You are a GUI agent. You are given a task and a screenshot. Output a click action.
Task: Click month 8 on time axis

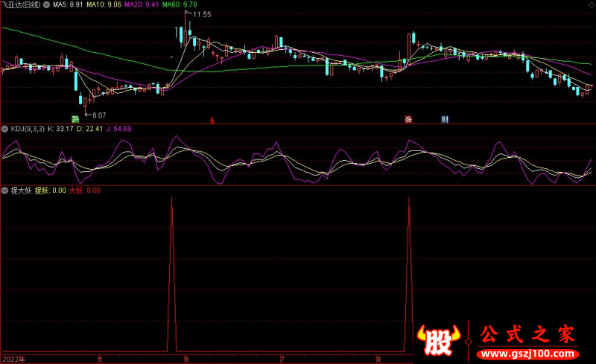point(378,359)
